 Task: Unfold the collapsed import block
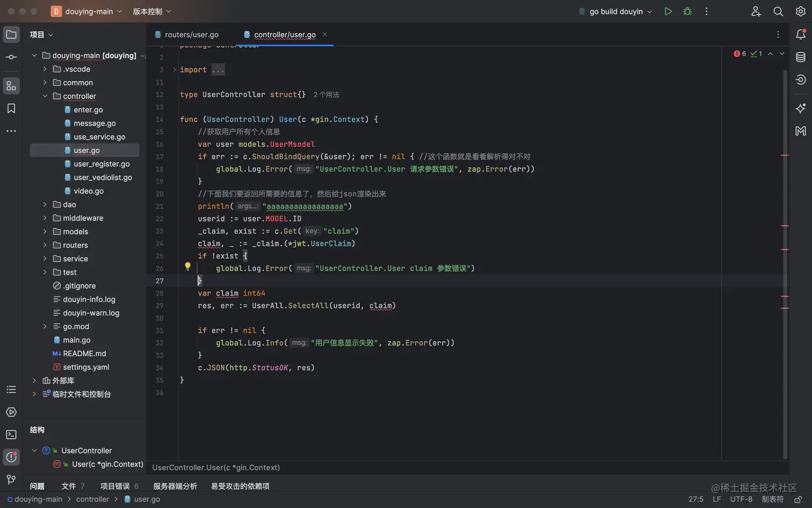pyautogui.click(x=175, y=70)
